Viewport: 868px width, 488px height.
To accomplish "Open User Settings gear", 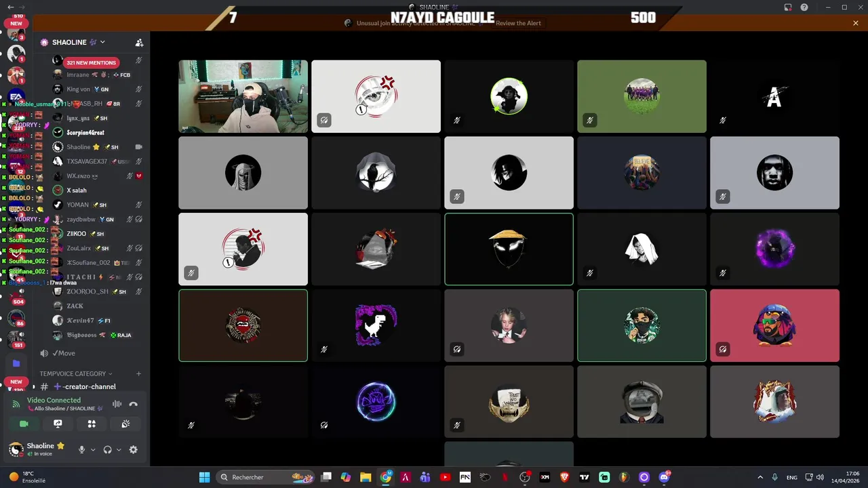I will [133, 449].
